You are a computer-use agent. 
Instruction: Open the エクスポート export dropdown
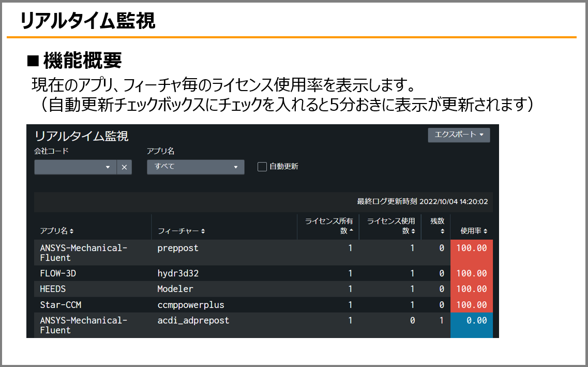pyautogui.click(x=459, y=135)
